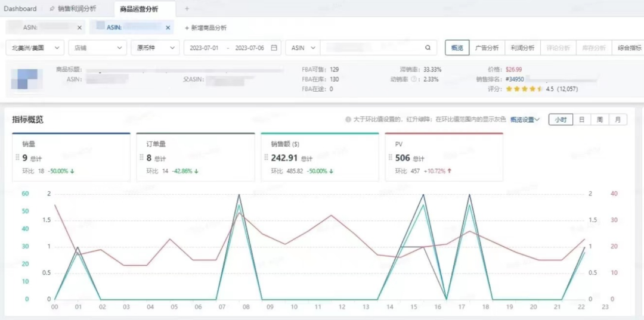Image resolution: width=644 pixels, height=320 pixels.
Task: Switch to 库存分析 view
Action: [593, 48]
